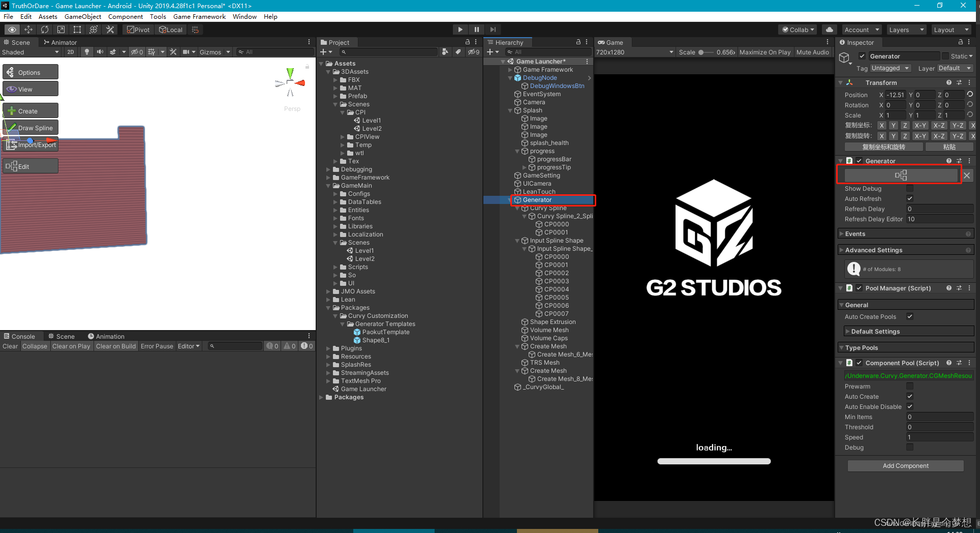Viewport: 980px width, 533px height.
Task: Toggle Prewarm checkbox
Action: pyautogui.click(x=910, y=387)
